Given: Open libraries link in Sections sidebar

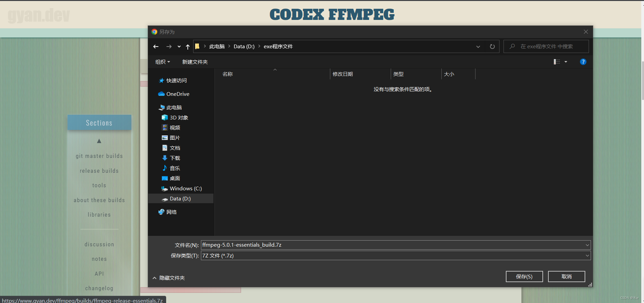Looking at the screenshot, I should click(x=99, y=215).
